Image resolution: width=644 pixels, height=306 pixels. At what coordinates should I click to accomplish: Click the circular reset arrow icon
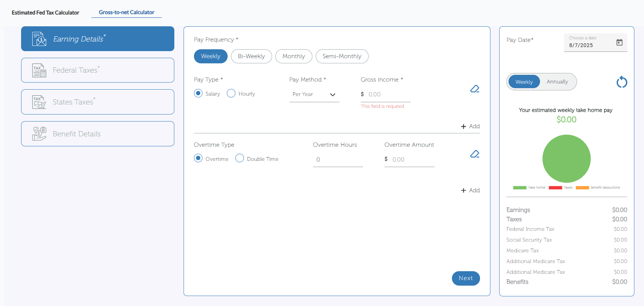622,82
